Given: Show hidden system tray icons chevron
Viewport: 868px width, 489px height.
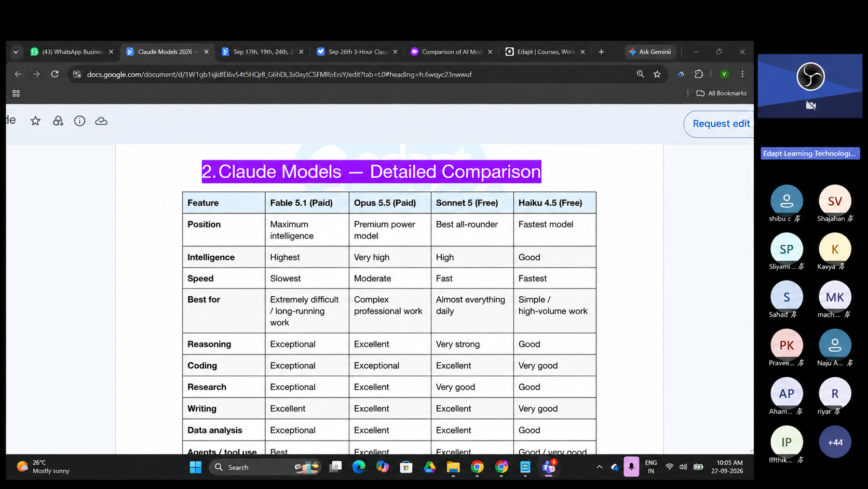Looking at the screenshot, I should (x=599, y=467).
